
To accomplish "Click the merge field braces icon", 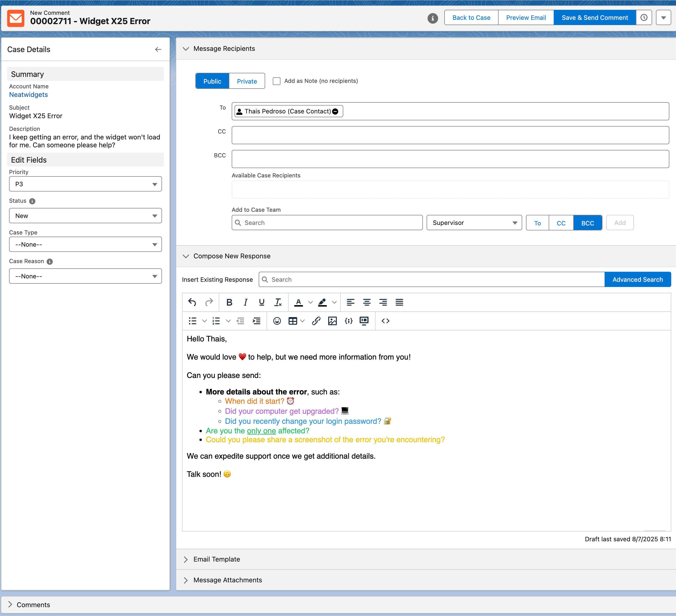I will coord(349,321).
